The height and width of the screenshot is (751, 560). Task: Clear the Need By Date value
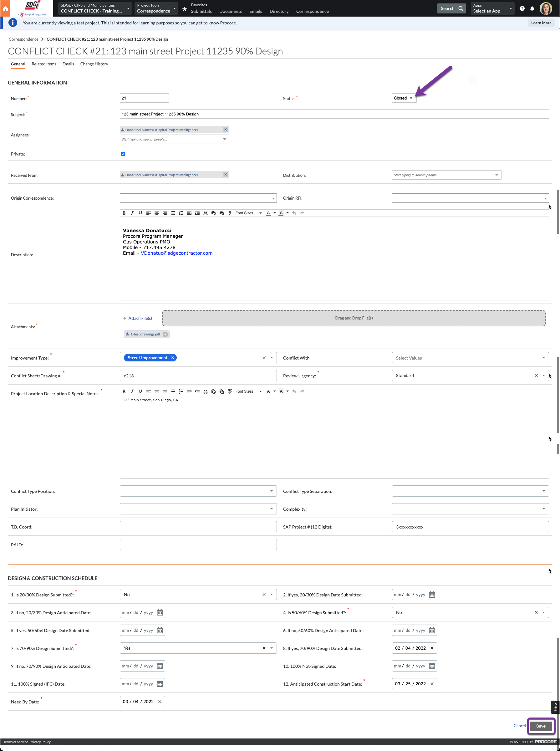click(160, 702)
